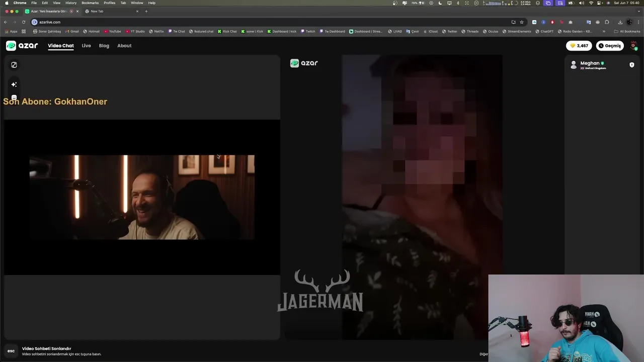This screenshot has height=362, width=644.
Task: Open the Hotmail bookmark
Action: point(91,31)
